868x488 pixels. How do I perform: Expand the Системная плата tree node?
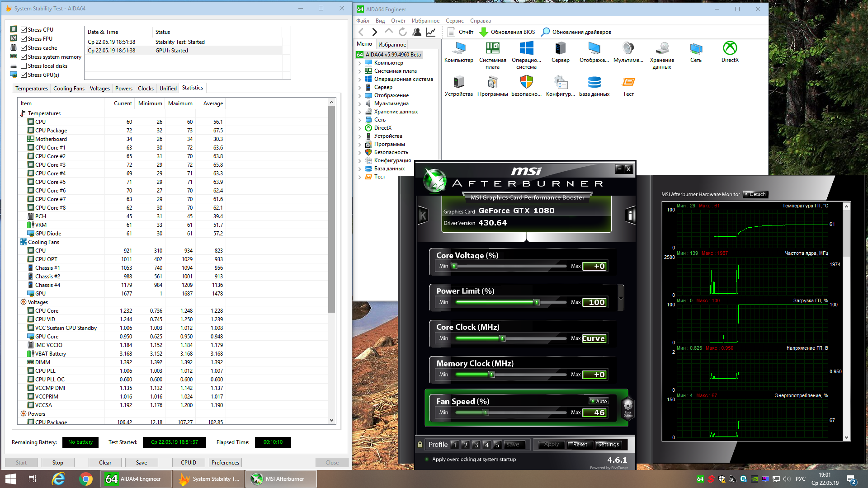pyautogui.click(x=360, y=71)
